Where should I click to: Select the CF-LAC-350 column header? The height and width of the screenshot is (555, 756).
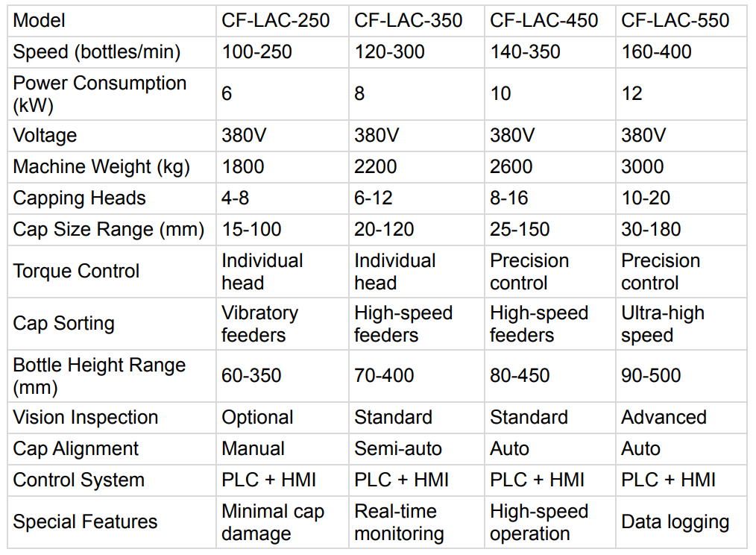tap(408, 21)
